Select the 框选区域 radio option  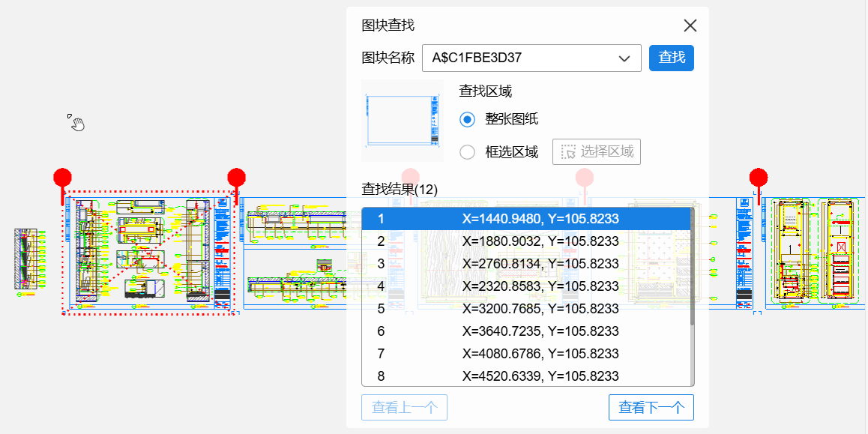(x=468, y=152)
